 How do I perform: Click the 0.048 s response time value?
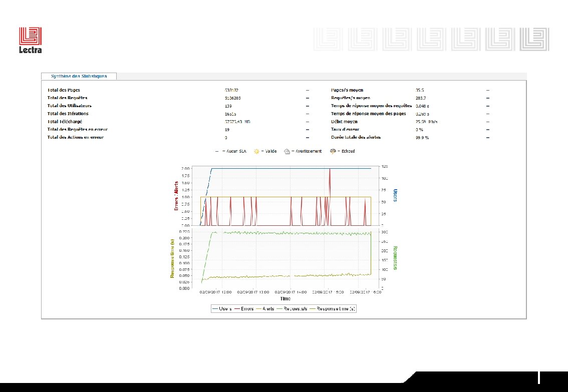pos(422,106)
